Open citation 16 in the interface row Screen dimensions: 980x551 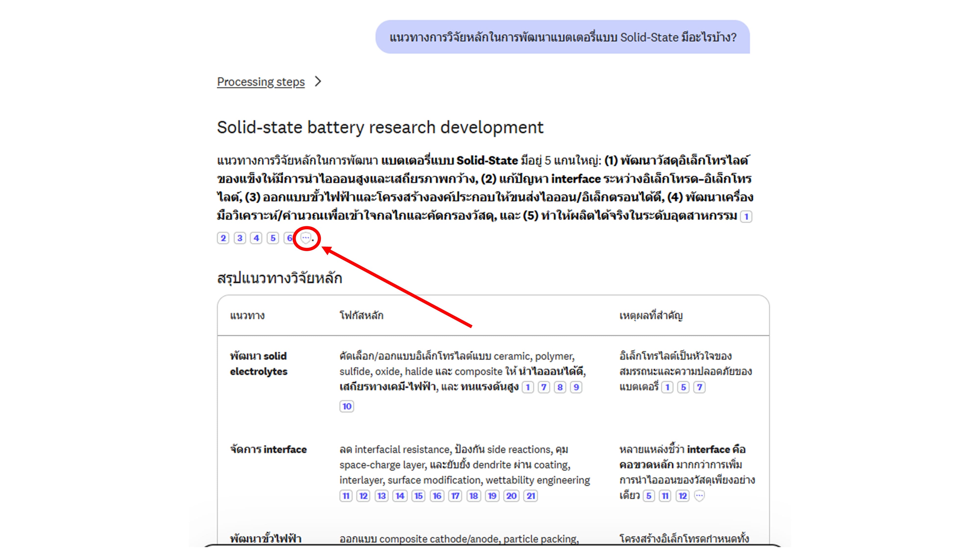point(437,496)
